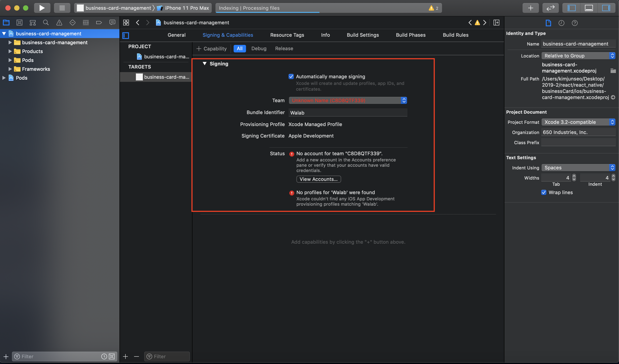The image size is (619, 364).
Task: Open the Breakpoint navigator
Action: [x=99, y=22]
